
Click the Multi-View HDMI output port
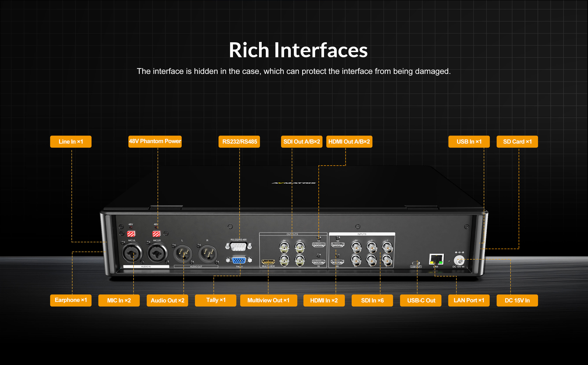[x=268, y=262]
